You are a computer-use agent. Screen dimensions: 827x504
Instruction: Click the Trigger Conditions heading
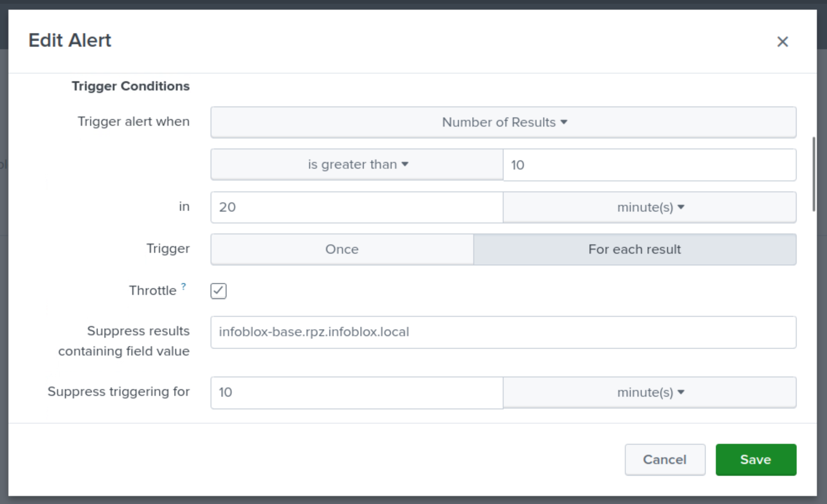[x=131, y=86]
